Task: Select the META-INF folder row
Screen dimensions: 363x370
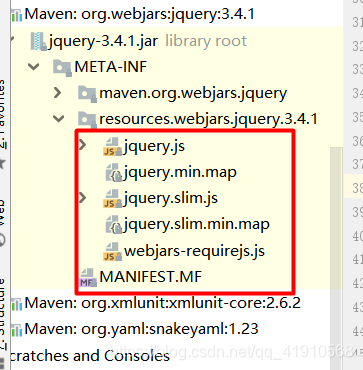Action: pyautogui.click(x=111, y=67)
